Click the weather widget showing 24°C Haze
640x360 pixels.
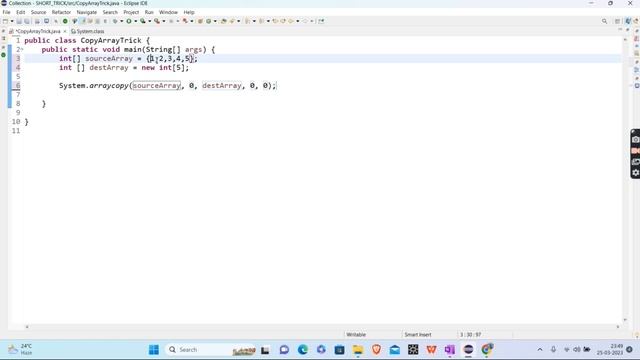click(20, 349)
